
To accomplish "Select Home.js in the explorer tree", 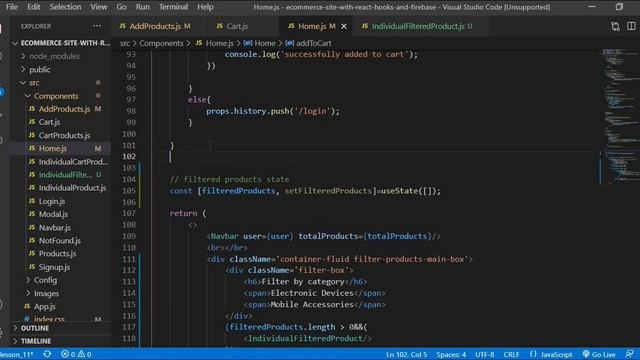I will tap(60, 149).
